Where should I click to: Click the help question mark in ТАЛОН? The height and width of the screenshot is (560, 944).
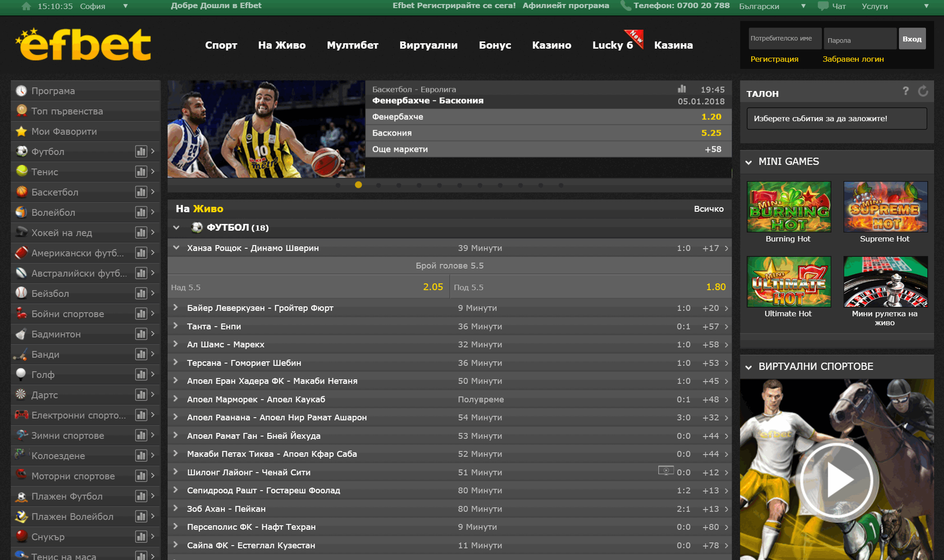pos(906,91)
